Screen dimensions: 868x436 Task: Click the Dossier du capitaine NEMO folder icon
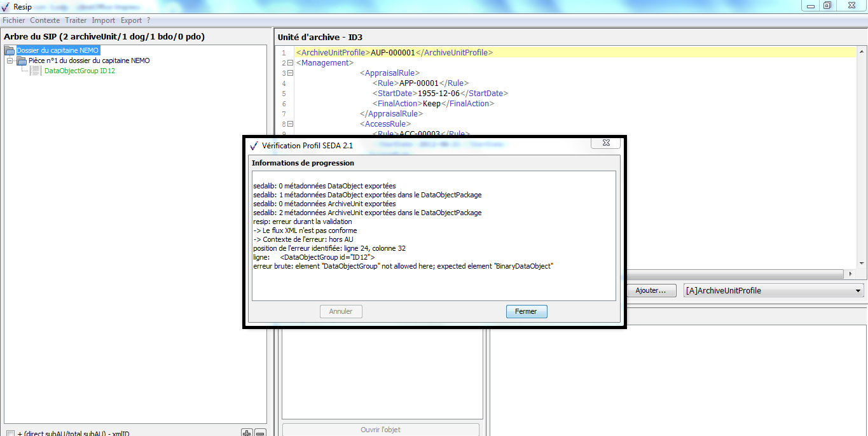click(10, 50)
